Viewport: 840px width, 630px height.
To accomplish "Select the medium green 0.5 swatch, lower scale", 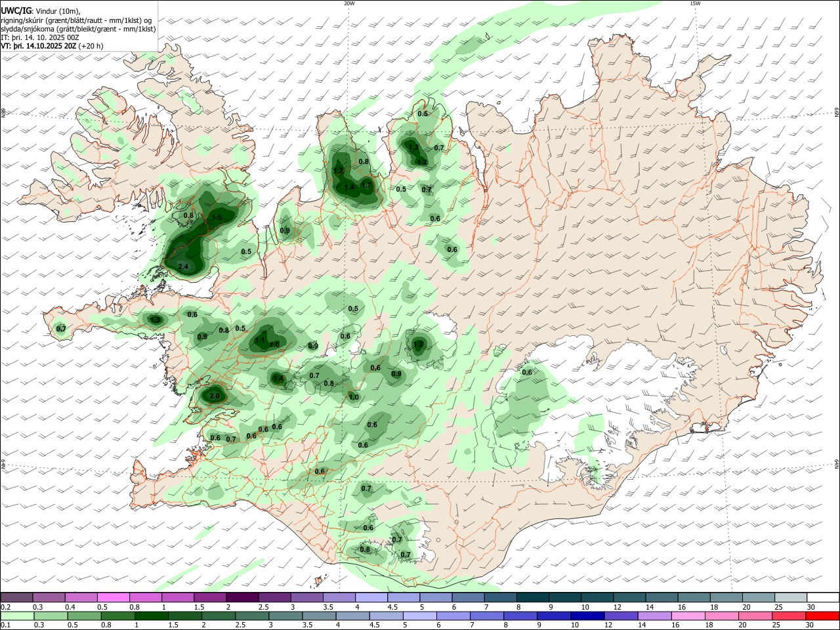I will click(x=84, y=616).
